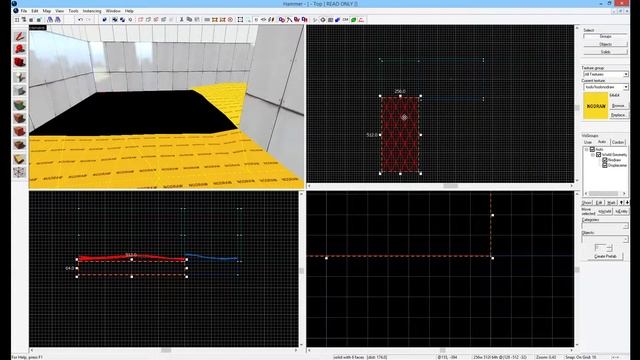Toggle the World Geometry visgroup checkbox
Screen dimensions: 640x360
[598, 155]
